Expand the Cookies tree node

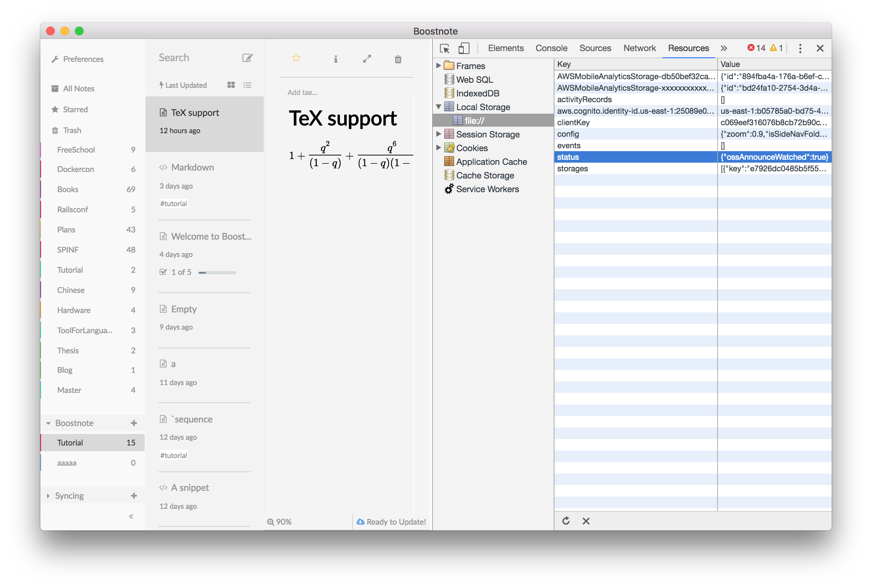[x=438, y=148]
